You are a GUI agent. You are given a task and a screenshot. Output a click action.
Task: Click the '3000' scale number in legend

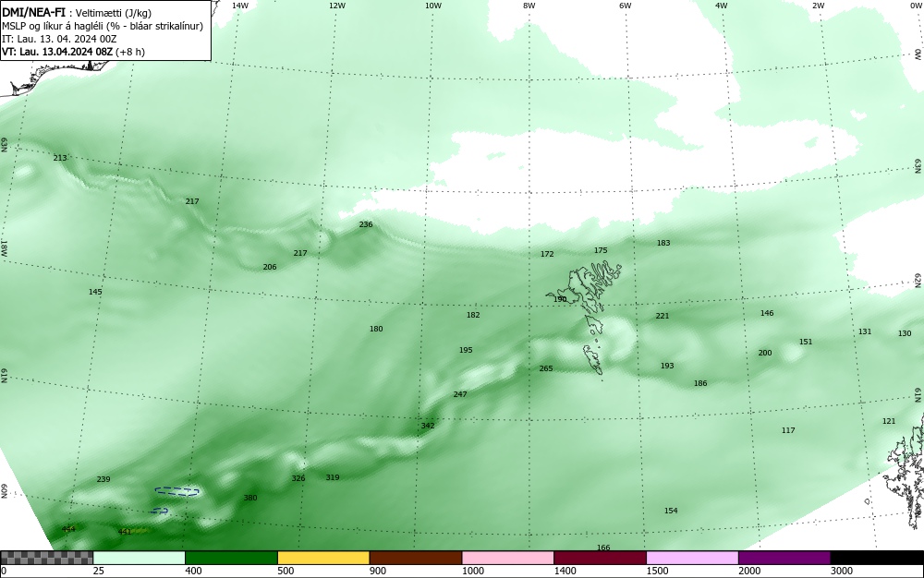842,571
